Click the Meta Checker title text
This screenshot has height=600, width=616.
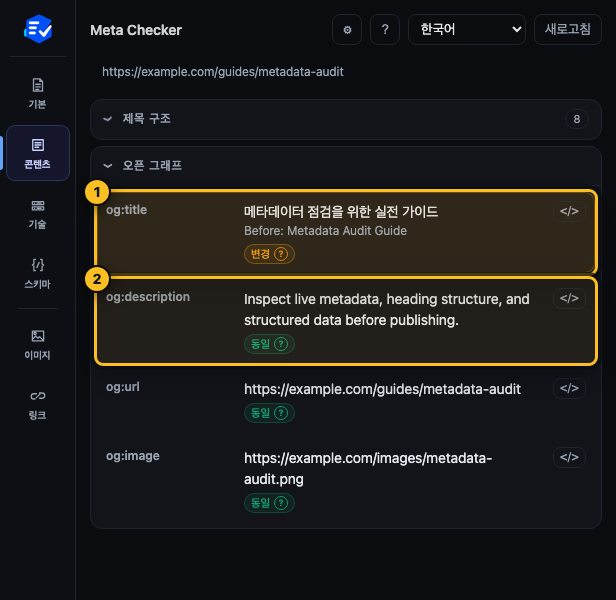point(136,30)
